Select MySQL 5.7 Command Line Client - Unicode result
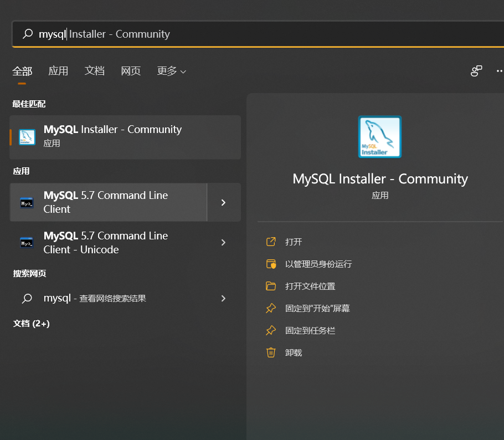This screenshot has width=504, height=440. pyautogui.click(x=109, y=243)
